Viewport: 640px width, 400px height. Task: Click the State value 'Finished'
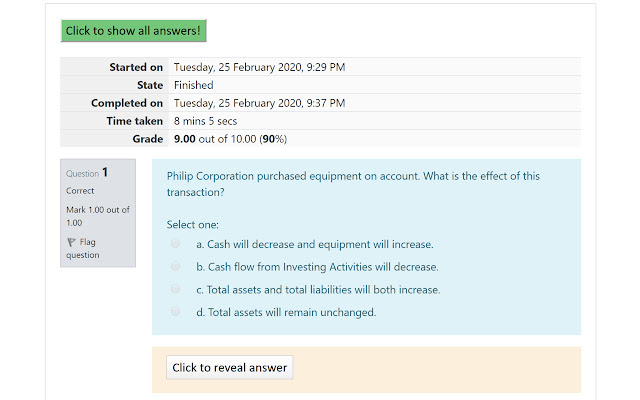[x=194, y=85]
